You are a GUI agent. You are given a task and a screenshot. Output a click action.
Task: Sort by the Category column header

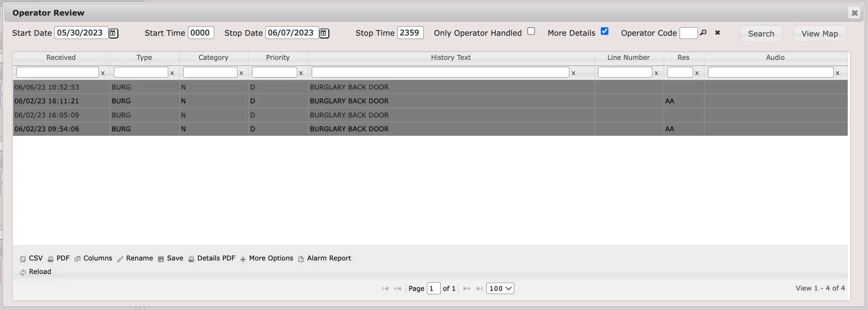coord(213,58)
